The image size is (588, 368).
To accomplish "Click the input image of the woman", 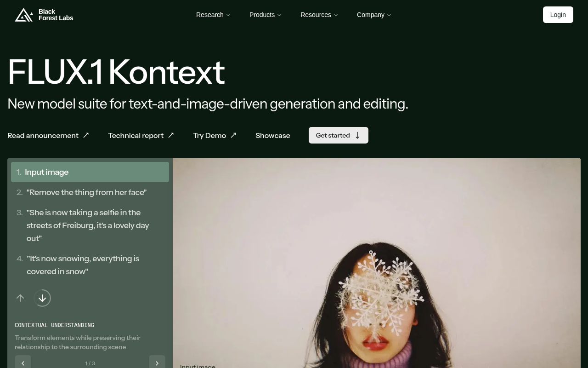I will [377, 263].
